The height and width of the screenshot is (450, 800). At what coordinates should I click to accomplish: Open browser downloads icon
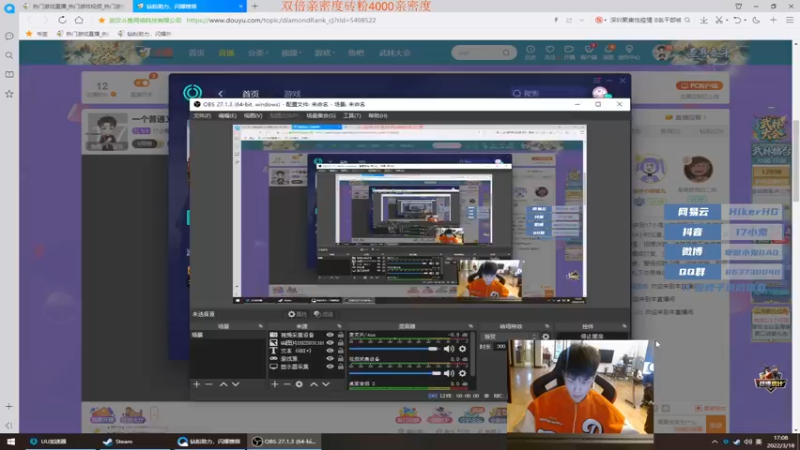(704, 20)
